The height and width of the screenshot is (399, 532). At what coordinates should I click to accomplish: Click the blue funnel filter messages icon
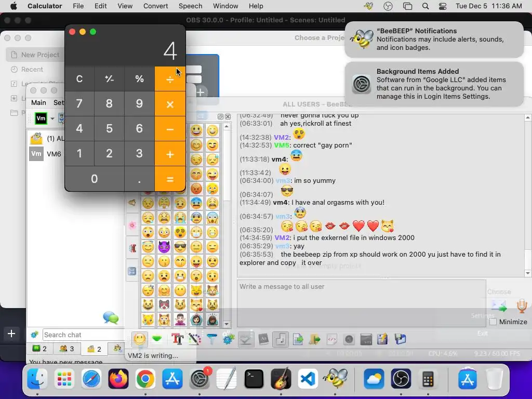(x=212, y=339)
